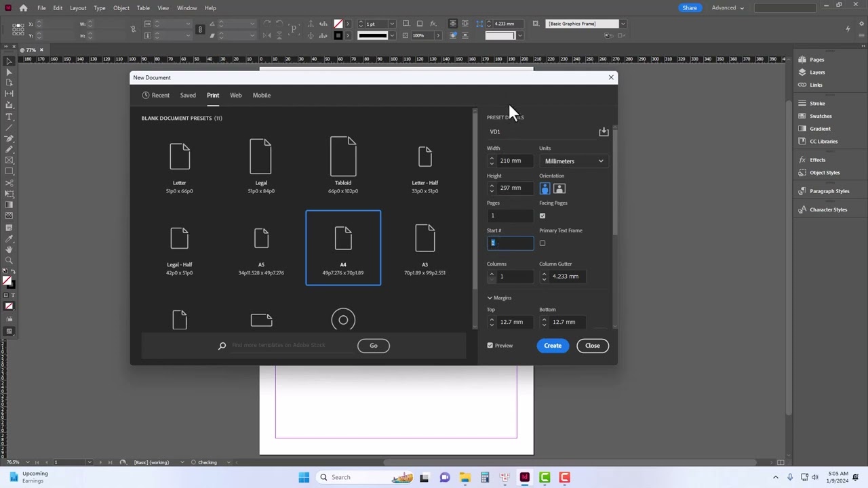Click the Create button
This screenshot has height=488, width=868.
pyautogui.click(x=552, y=346)
